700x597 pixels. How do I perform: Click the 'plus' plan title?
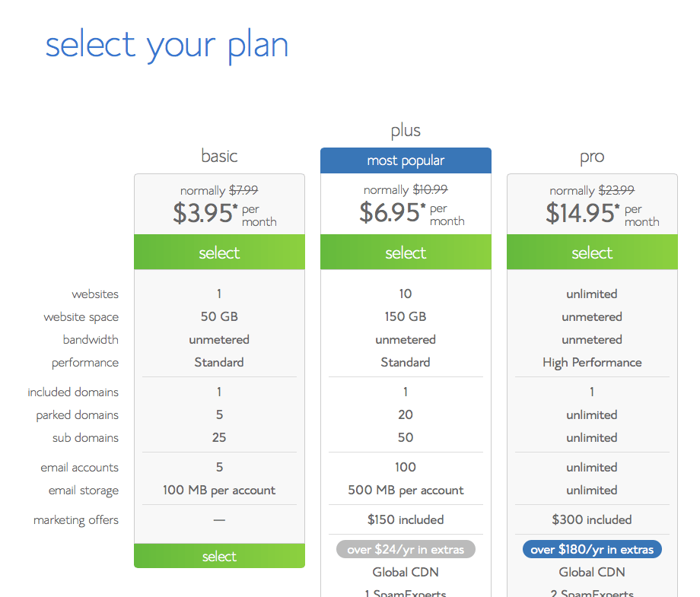406,131
